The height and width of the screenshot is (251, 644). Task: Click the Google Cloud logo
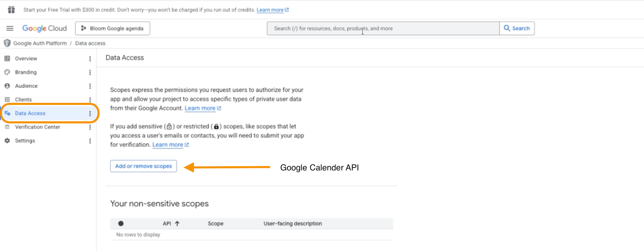pos(45,29)
